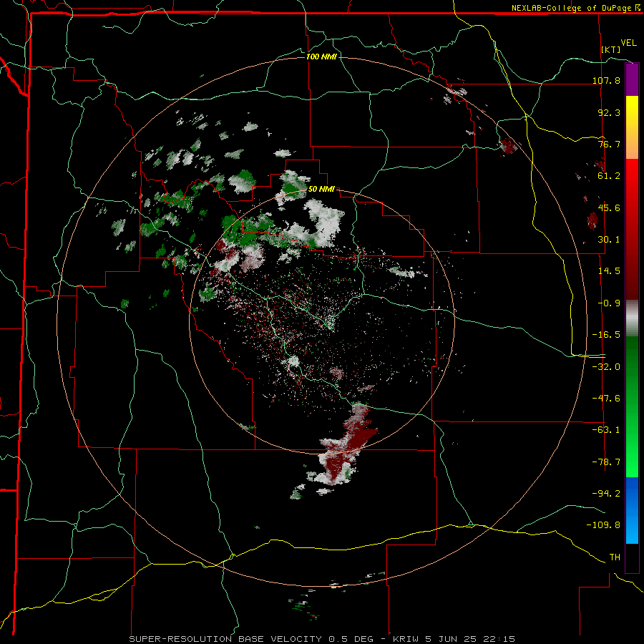644x644 pixels.
Task: Click the 45.6 velocity scale value
Action: pos(609,208)
